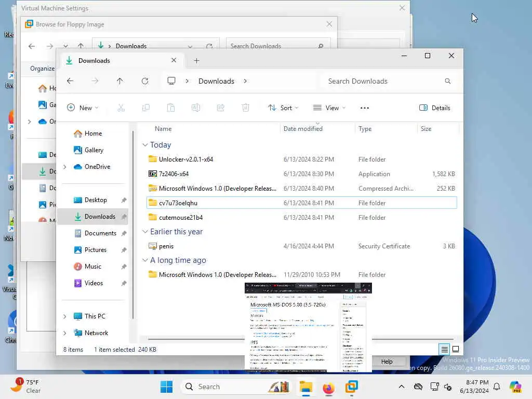Image resolution: width=532 pixels, height=399 pixels.
Task: Select Music in the navigation pane
Action: point(92,267)
